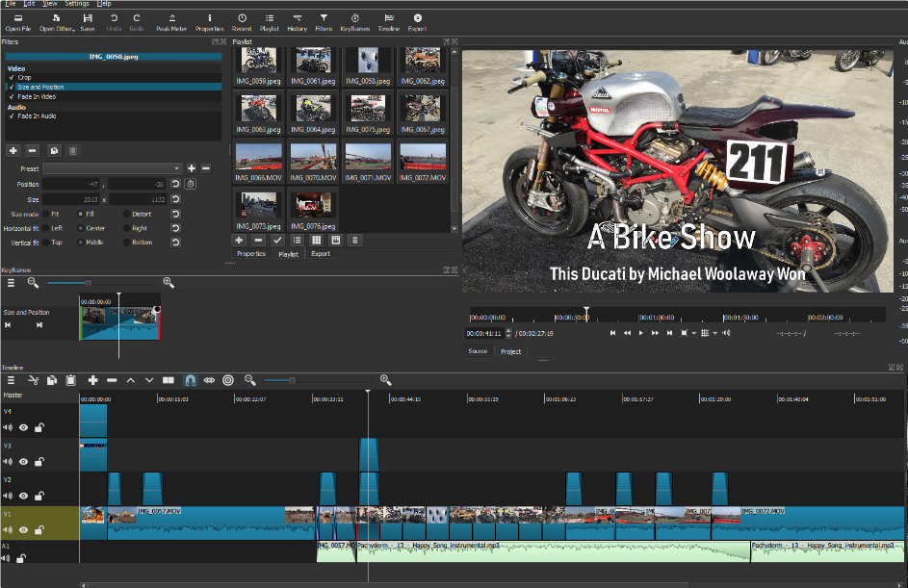Uncheck the Fade In Audio filter

[12, 115]
